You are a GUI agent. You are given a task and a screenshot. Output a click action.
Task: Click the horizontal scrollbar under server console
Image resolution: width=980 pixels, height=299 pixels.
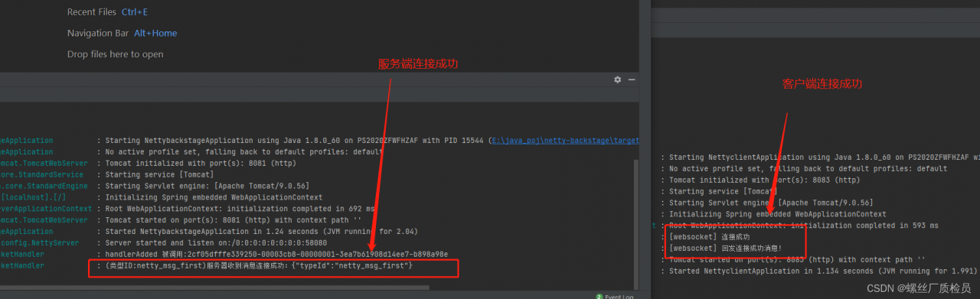tap(214, 288)
